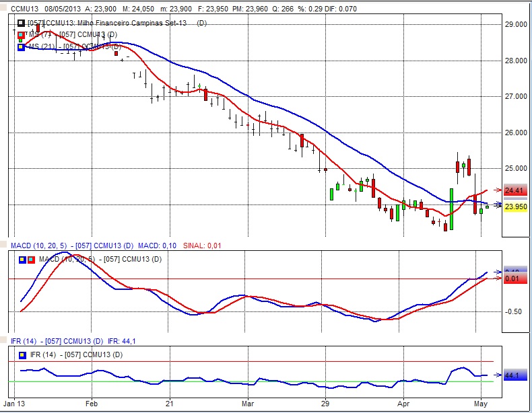The width and height of the screenshot is (532, 413).
Task: Click the Apr label on the date axis
Action: tap(403, 405)
